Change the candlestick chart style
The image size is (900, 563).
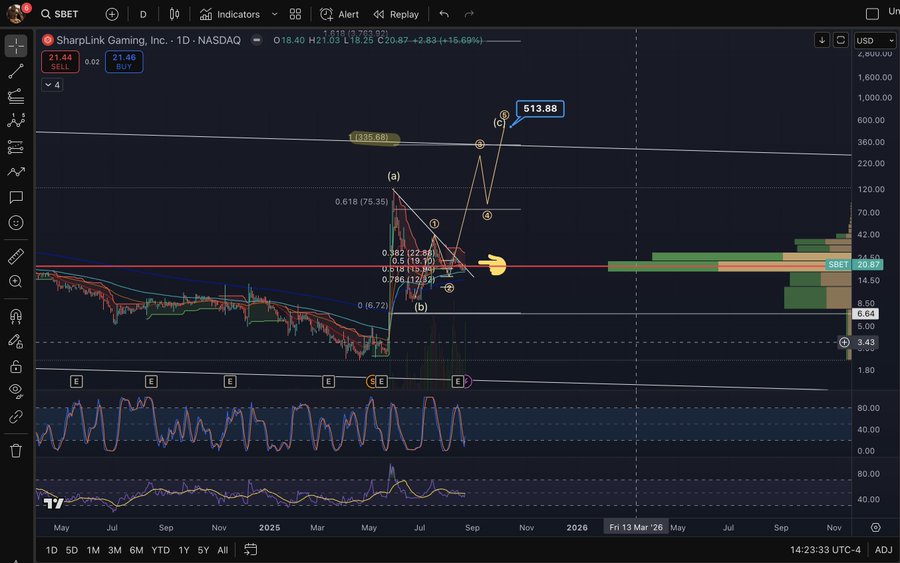[x=174, y=14]
